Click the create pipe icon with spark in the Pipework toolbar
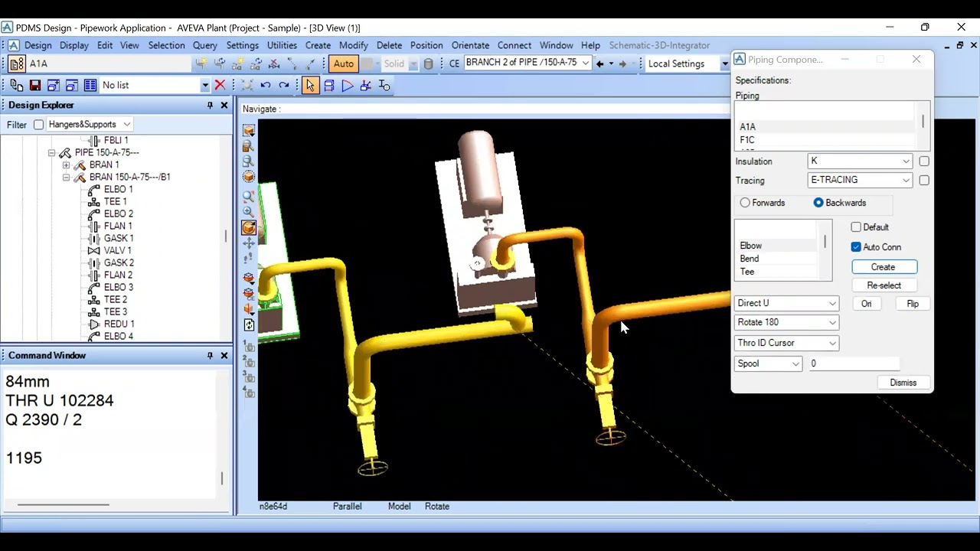This screenshot has height=551, width=980. [201, 64]
